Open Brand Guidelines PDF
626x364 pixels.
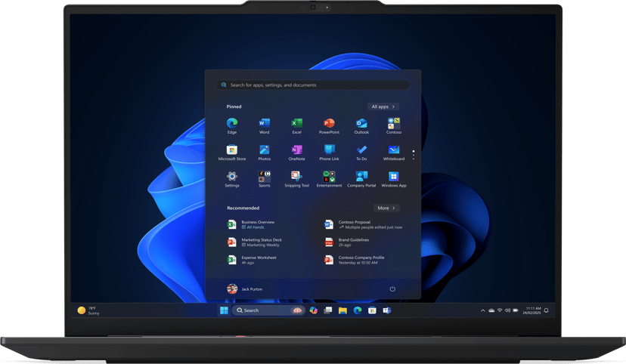346,242
